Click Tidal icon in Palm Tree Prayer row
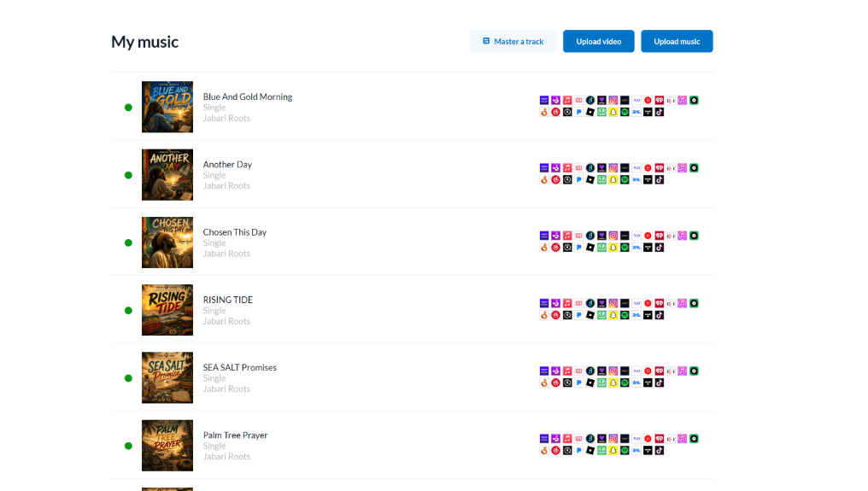Screen dimensions: 868x491 click(648, 450)
